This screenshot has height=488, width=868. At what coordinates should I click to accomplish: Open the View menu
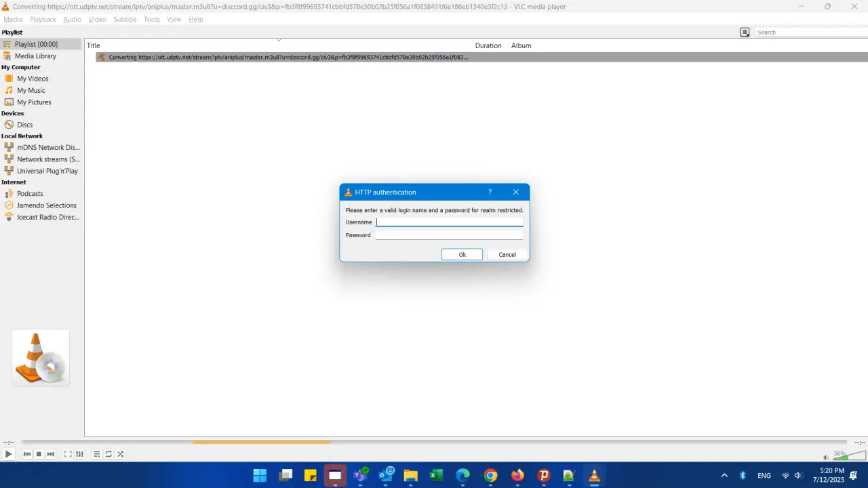[174, 19]
